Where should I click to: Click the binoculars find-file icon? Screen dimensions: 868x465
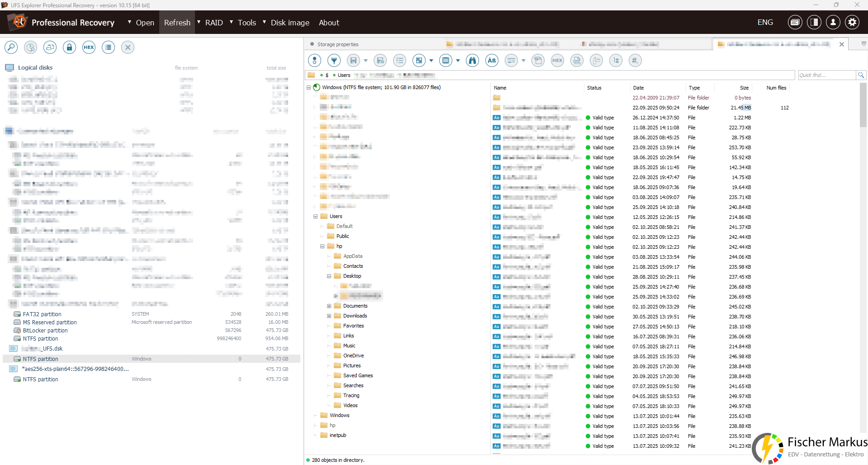(472, 61)
